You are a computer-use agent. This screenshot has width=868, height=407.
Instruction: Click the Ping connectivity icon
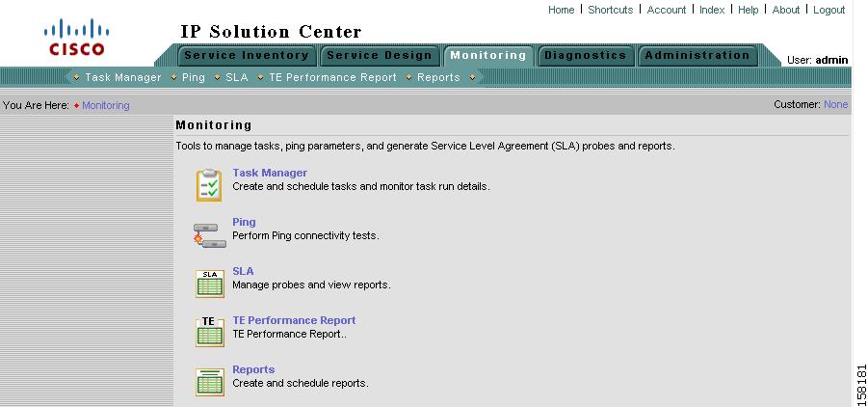tap(209, 235)
